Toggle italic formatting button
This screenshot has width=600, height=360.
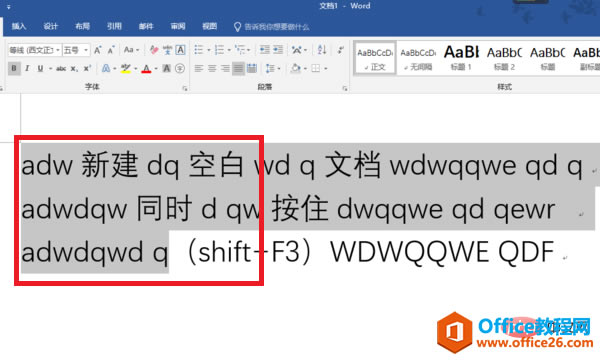pos(27,68)
